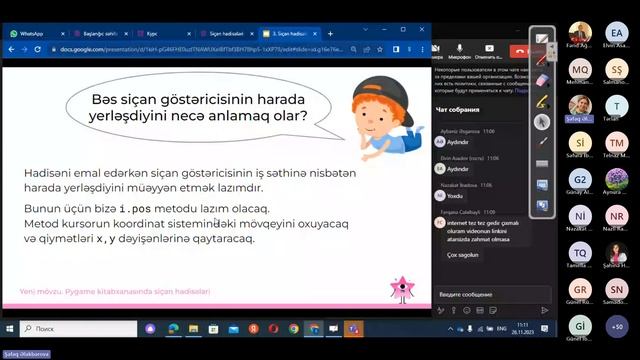Show the +50 additional participants
Viewport: 640px width, 360px height.
click(617, 327)
